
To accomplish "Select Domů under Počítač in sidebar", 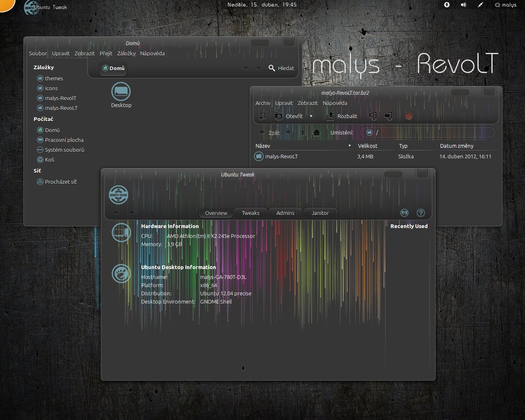I will 48,130.
